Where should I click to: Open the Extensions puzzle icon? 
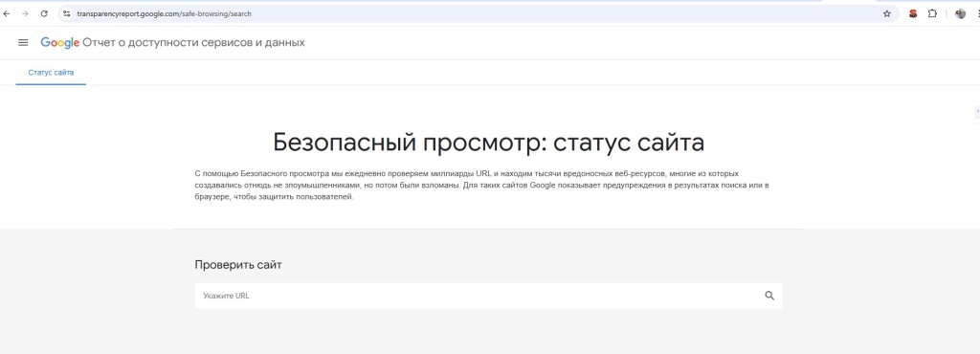932,13
